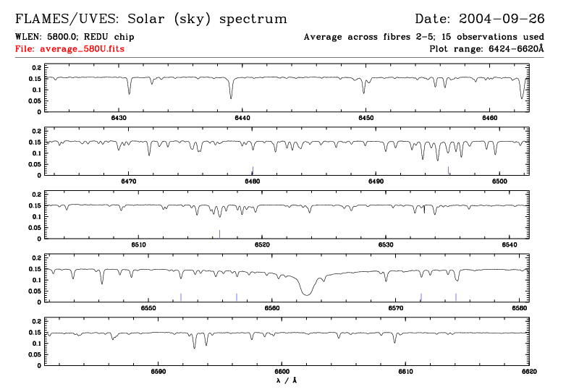Click the 6540 wavelength axis label

pos(510,245)
